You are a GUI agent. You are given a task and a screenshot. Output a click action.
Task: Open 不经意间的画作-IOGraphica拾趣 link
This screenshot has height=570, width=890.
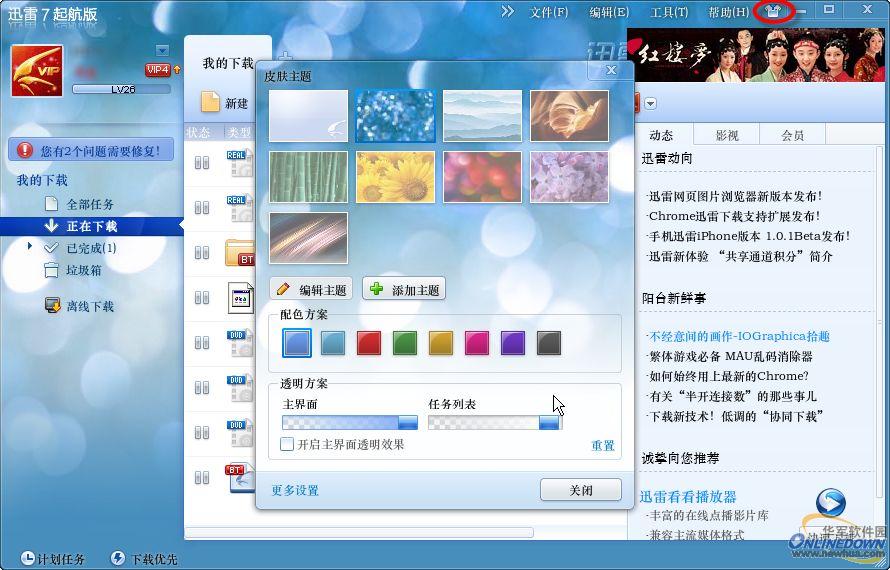pyautogui.click(x=739, y=336)
